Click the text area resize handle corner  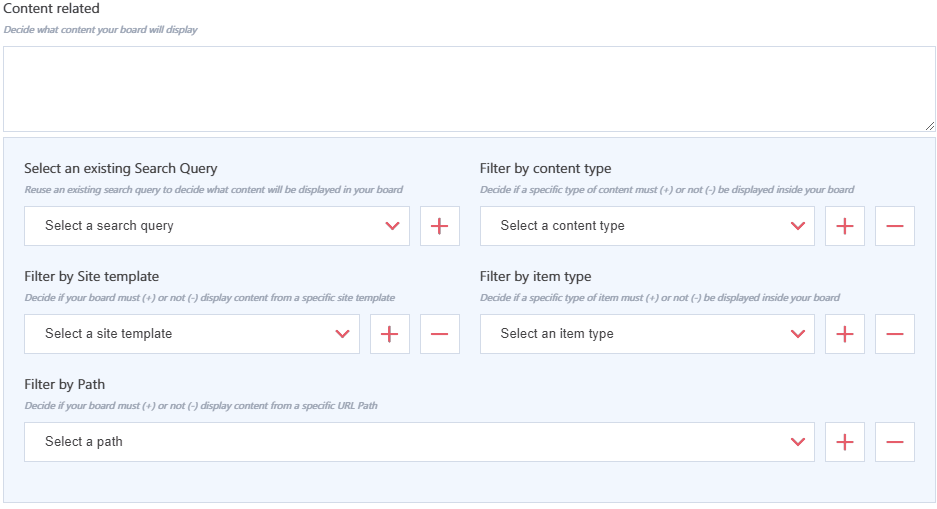(930, 126)
